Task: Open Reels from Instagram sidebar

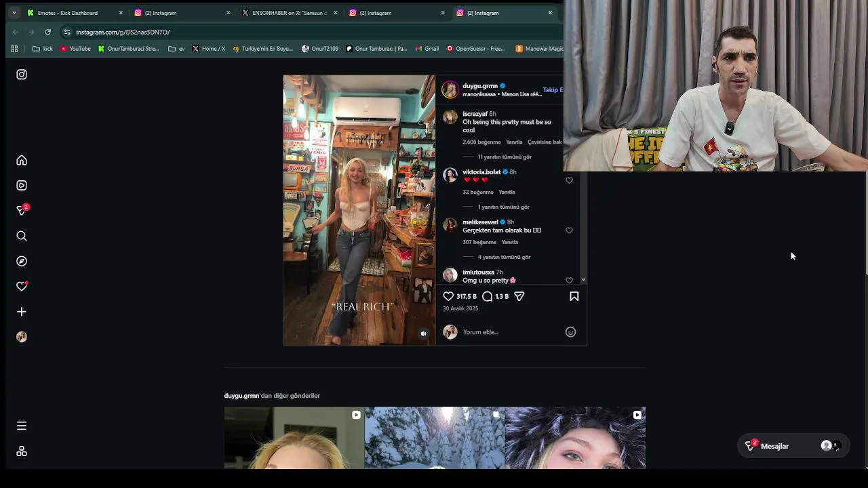Action: coord(22,186)
